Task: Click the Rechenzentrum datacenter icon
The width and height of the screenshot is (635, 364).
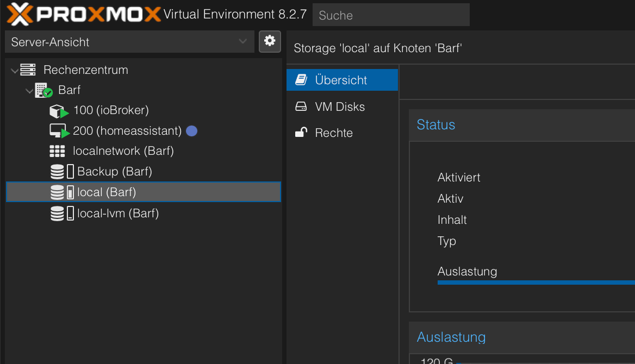Action: (28, 70)
